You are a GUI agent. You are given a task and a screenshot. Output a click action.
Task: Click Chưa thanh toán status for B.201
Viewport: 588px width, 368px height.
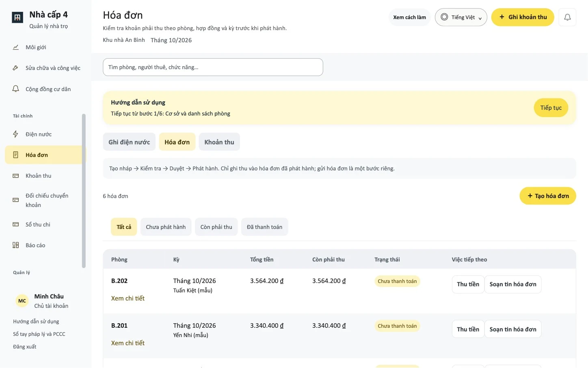(x=397, y=326)
